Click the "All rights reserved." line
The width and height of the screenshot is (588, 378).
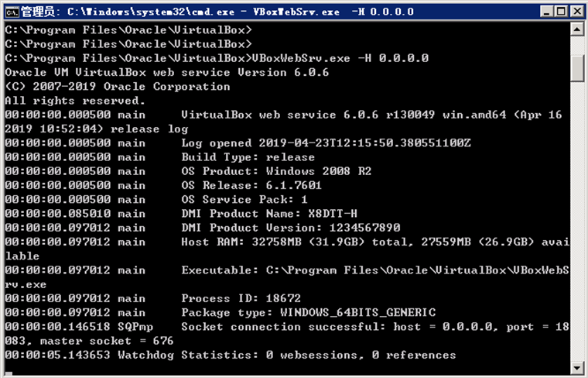75,101
